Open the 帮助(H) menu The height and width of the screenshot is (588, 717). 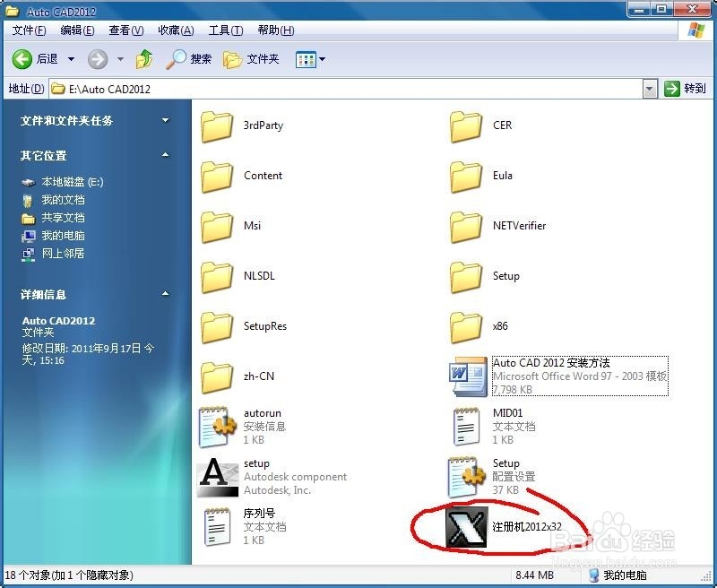[x=276, y=30]
